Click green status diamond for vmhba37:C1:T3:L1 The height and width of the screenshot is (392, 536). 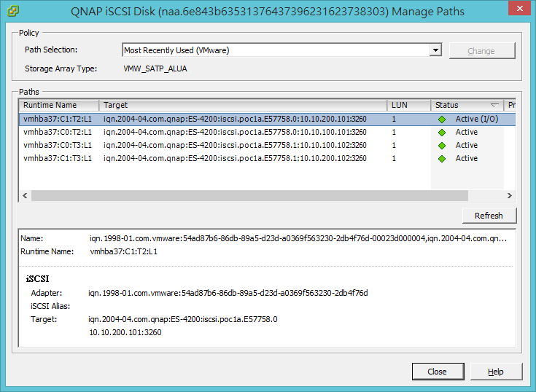pos(442,159)
